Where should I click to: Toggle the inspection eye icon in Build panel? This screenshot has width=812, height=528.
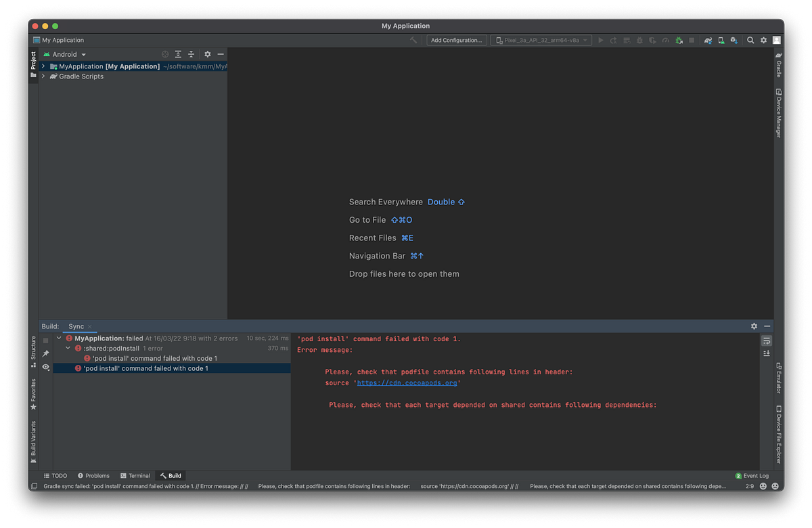[45, 366]
